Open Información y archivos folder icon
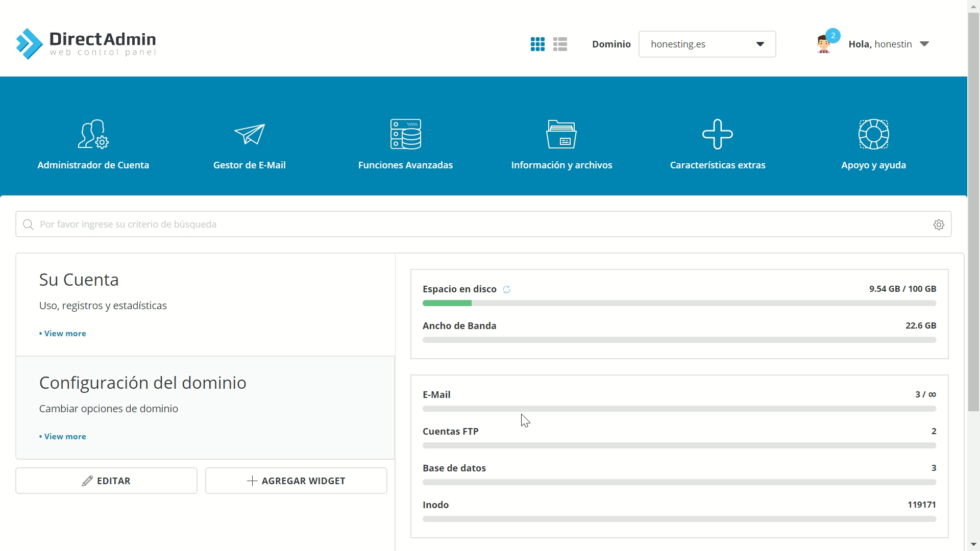Screen dimensions: 980x551 point(561,134)
